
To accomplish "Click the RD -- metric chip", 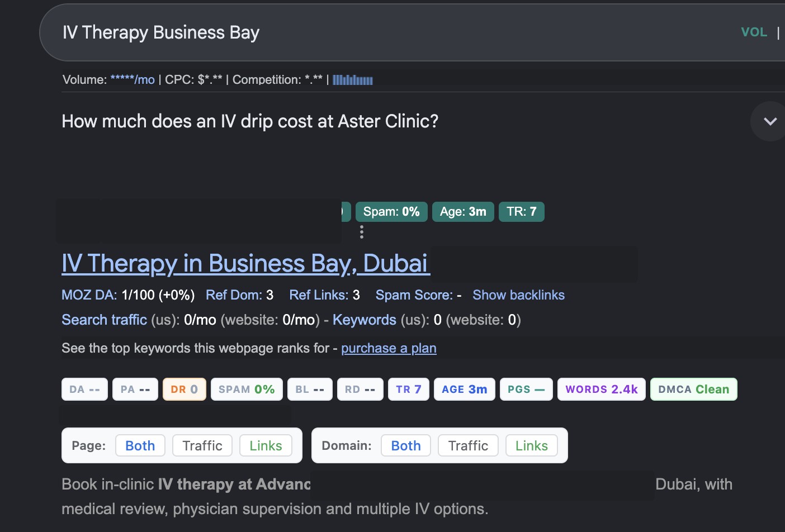I will click(360, 389).
